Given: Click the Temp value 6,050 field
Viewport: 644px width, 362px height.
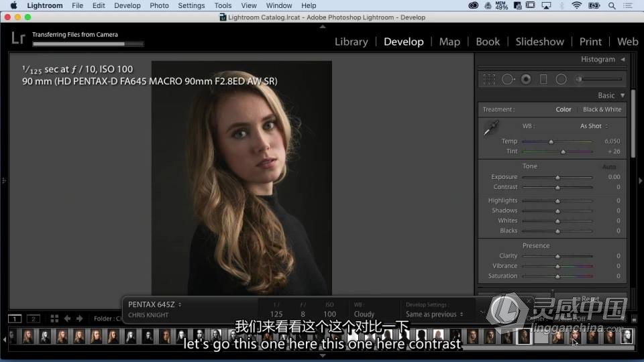Looking at the screenshot, I should 612,141.
